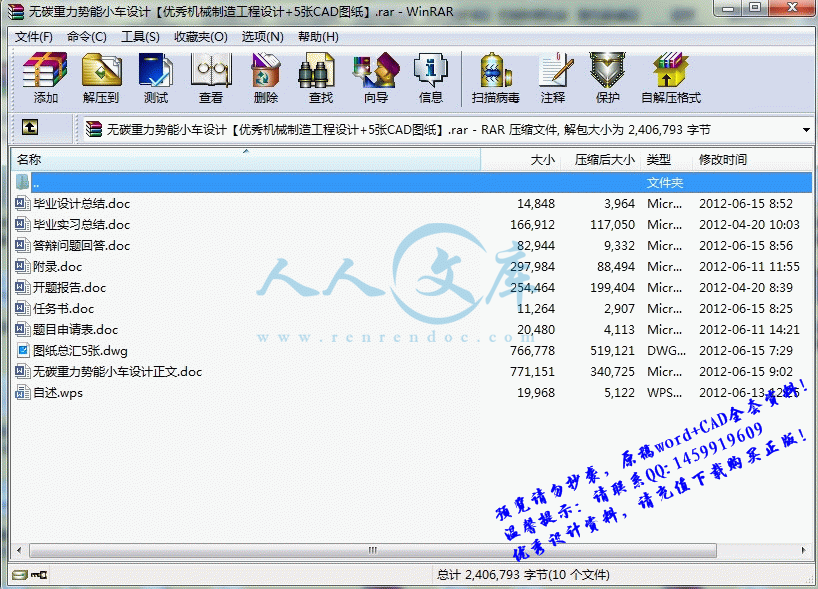The height and width of the screenshot is (589, 818).
Task: Start 扫描病毒 (Virus Scan)
Action: pyautogui.click(x=496, y=77)
